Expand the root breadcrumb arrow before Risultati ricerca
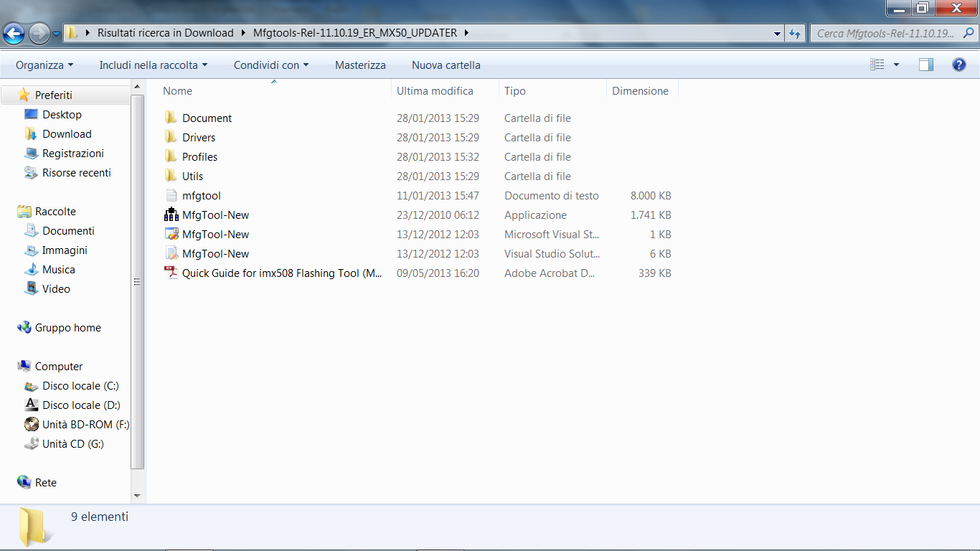The image size is (980, 551). tap(88, 33)
